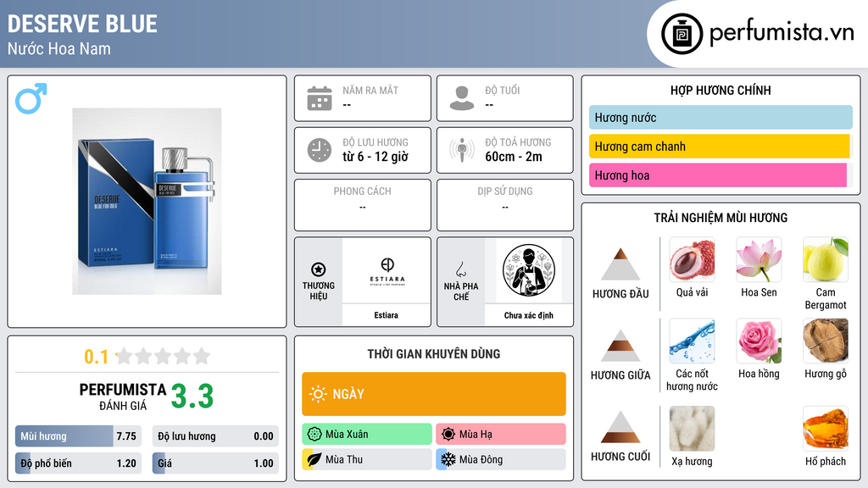The image size is (868, 488).
Task: Click the Hương đầu pyramid icon
Action: click(x=620, y=264)
